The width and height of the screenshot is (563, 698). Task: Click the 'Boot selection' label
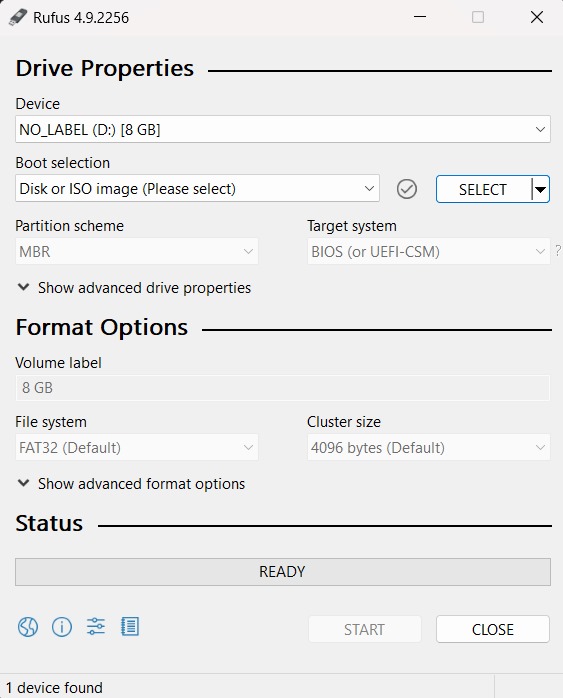coord(63,162)
